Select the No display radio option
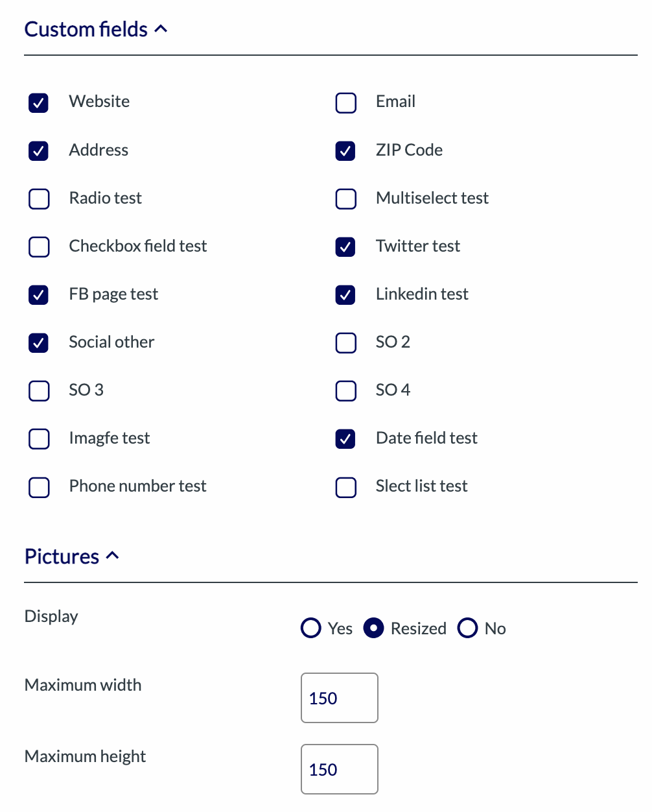 click(x=467, y=628)
